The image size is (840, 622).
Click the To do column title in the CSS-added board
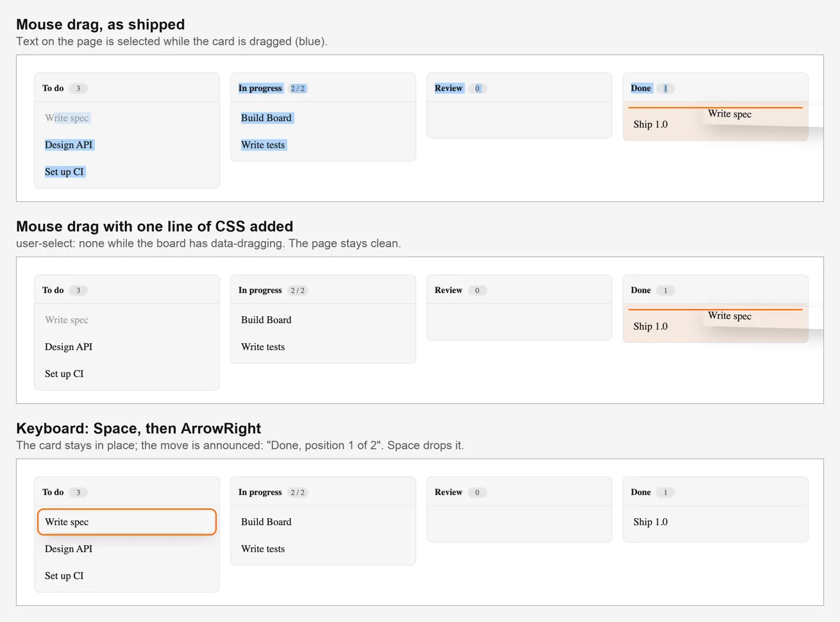point(53,290)
